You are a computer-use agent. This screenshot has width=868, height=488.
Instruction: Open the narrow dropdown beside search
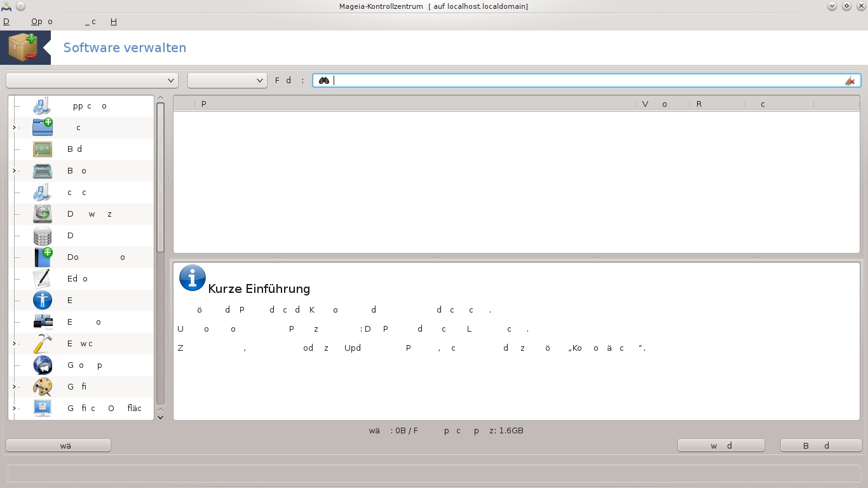click(x=227, y=80)
